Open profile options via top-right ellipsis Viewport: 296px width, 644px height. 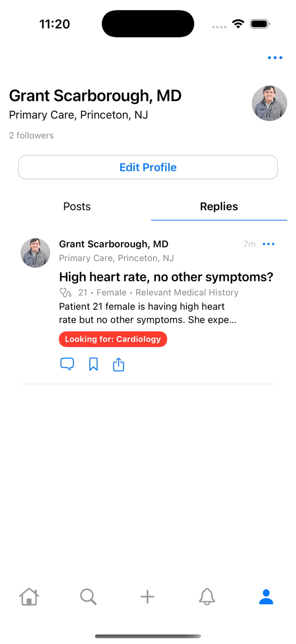point(275,57)
